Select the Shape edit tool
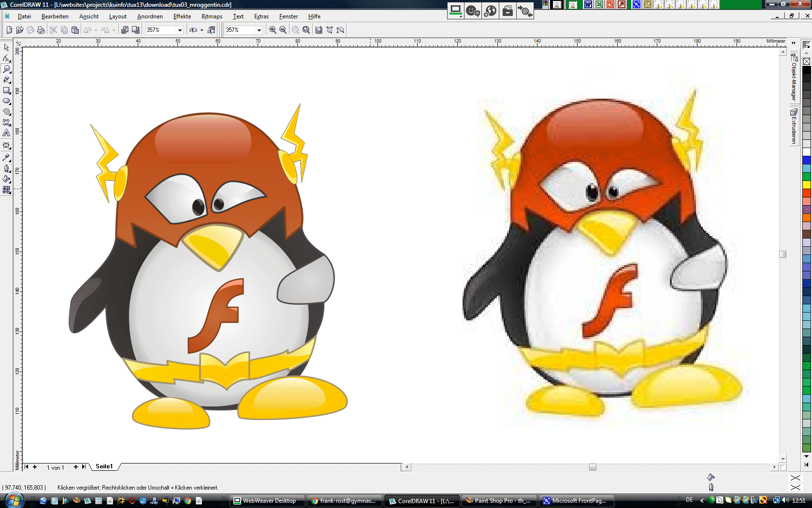 tap(6, 58)
